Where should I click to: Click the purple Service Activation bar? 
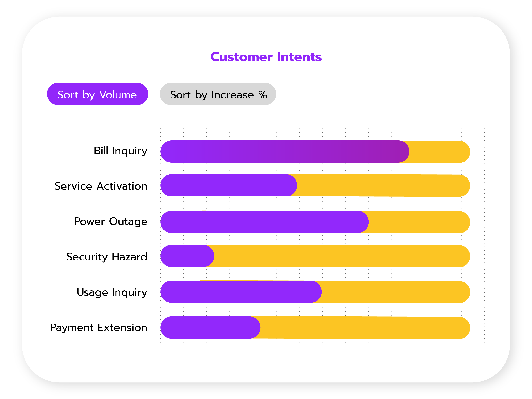click(x=229, y=185)
